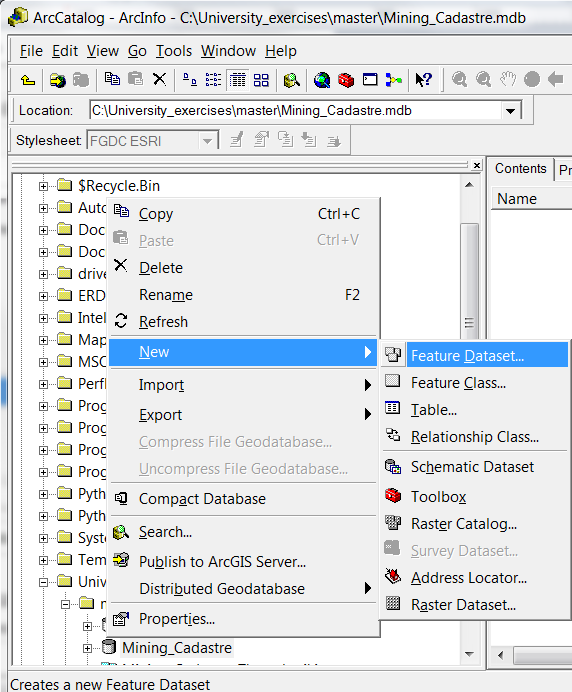Open the ModelBuilder window icon
Screen dimensions: 572x692
[x=393, y=80]
